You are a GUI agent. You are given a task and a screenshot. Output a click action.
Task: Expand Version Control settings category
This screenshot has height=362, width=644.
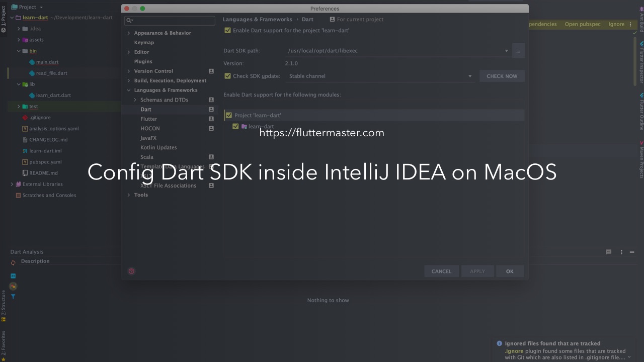(129, 71)
